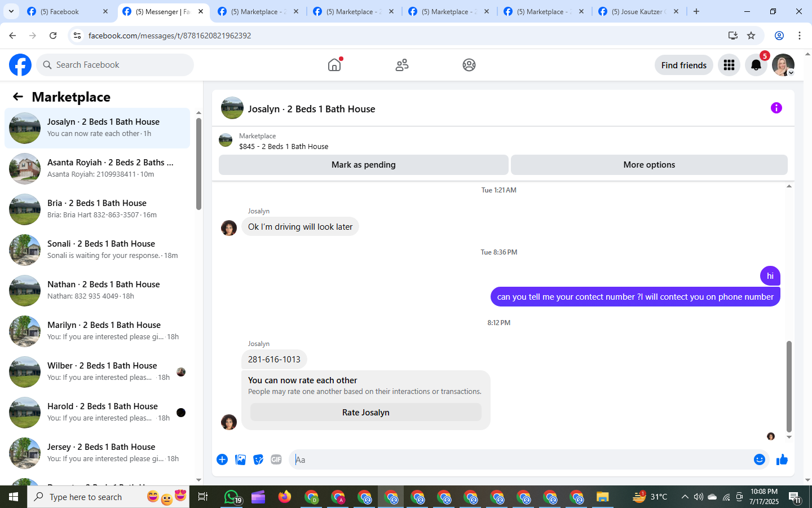812x508 pixels.
Task: Open the Nathan conversation
Action: [97, 291]
